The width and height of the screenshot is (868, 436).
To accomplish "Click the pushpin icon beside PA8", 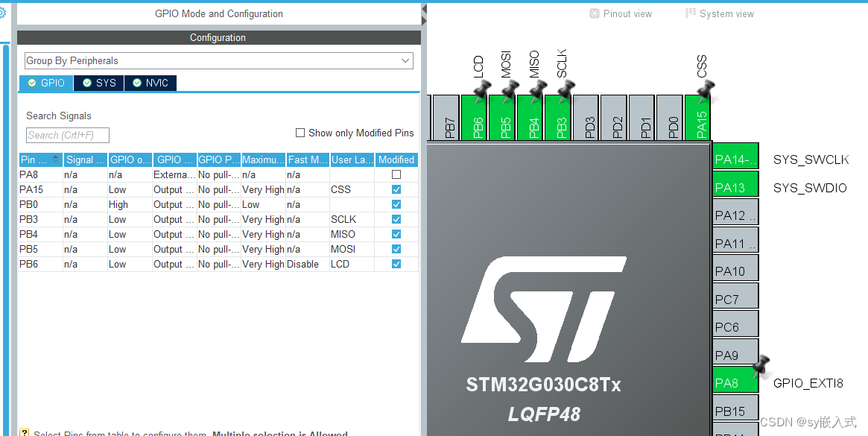I will pos(762,366).
